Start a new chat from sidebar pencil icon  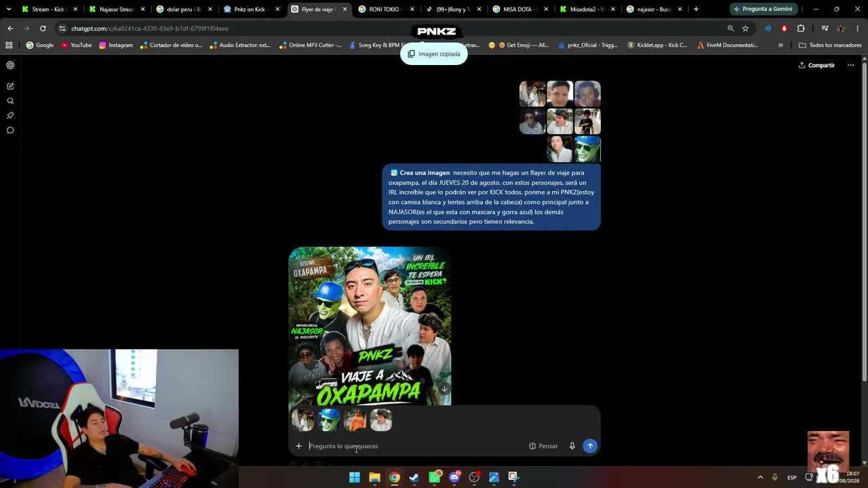[x=10, y=86]
